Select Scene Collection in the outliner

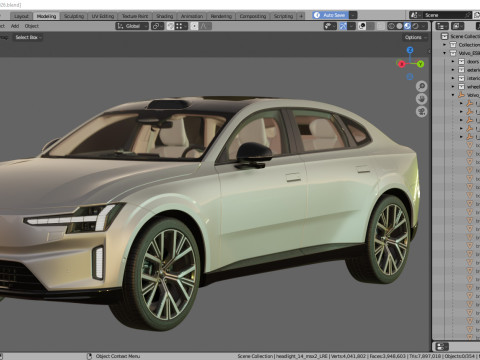[x=465, y=36]
